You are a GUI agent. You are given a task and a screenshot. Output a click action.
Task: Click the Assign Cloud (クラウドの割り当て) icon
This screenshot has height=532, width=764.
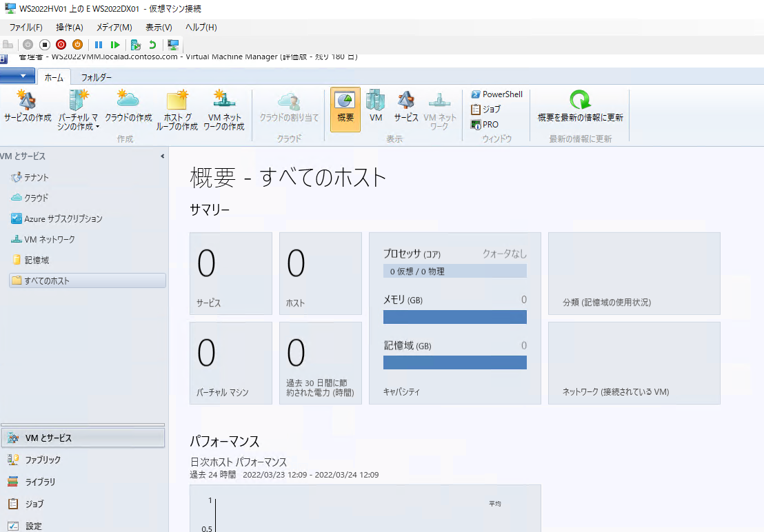click(x=289, y=106)
